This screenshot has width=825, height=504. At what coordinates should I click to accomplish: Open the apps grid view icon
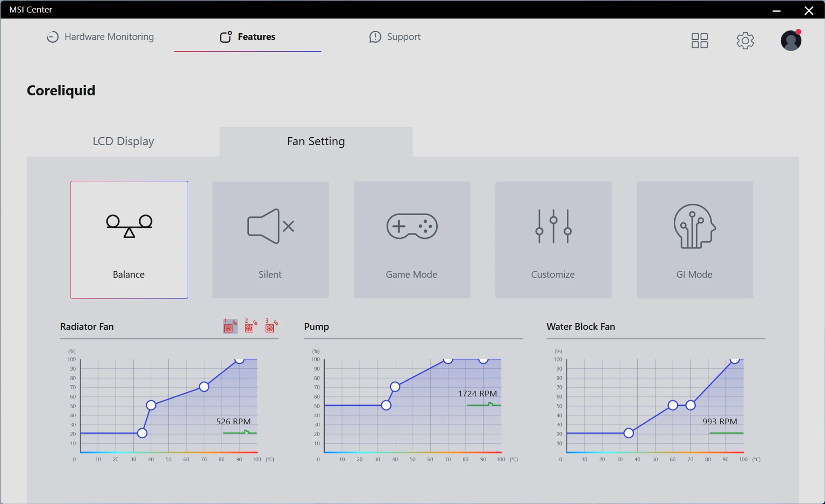[699, 40]
